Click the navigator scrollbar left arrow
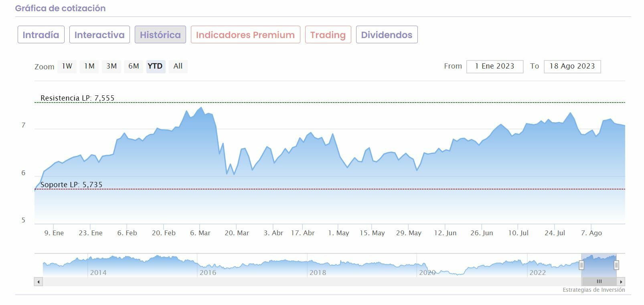The width and height of the screenshot is (644, 305). click(x=38, y=282)
